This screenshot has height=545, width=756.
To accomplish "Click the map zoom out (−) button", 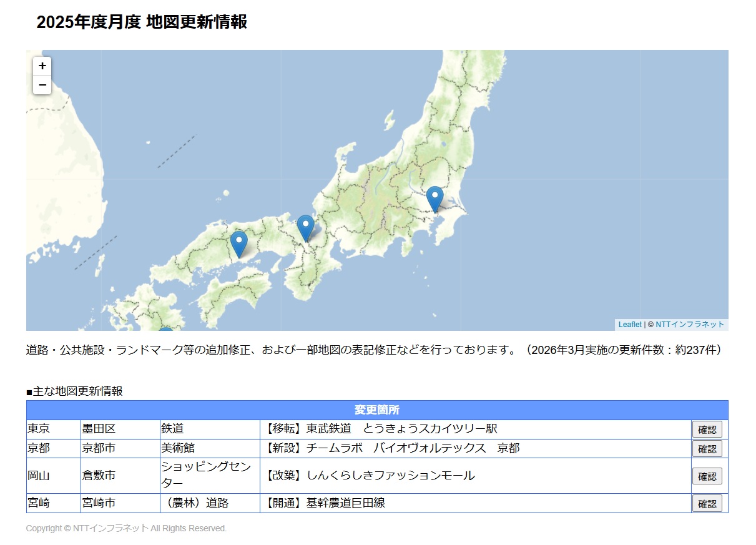I will click(42, 85).
